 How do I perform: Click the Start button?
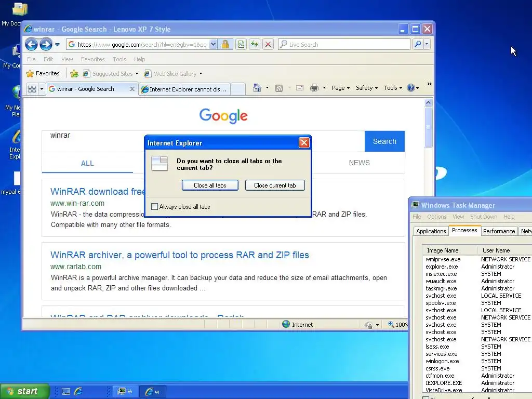[25, 391]
